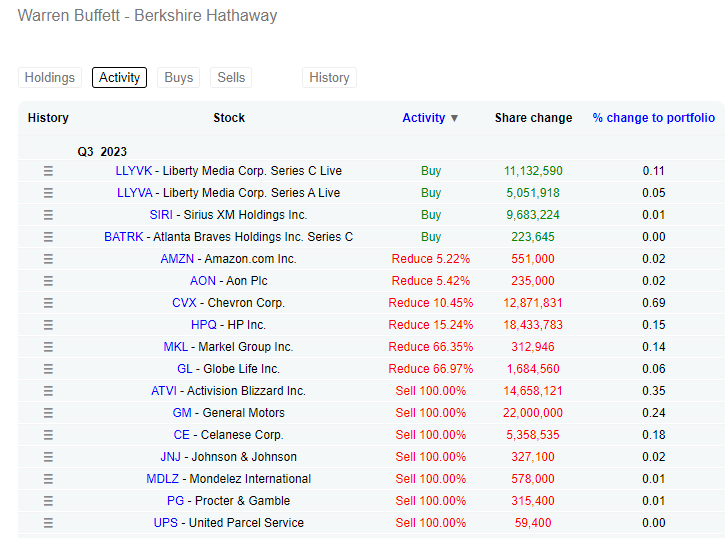Click the 0.35 portfolio change value
This screenshot has width=728, height=538.
pos(654,391)
